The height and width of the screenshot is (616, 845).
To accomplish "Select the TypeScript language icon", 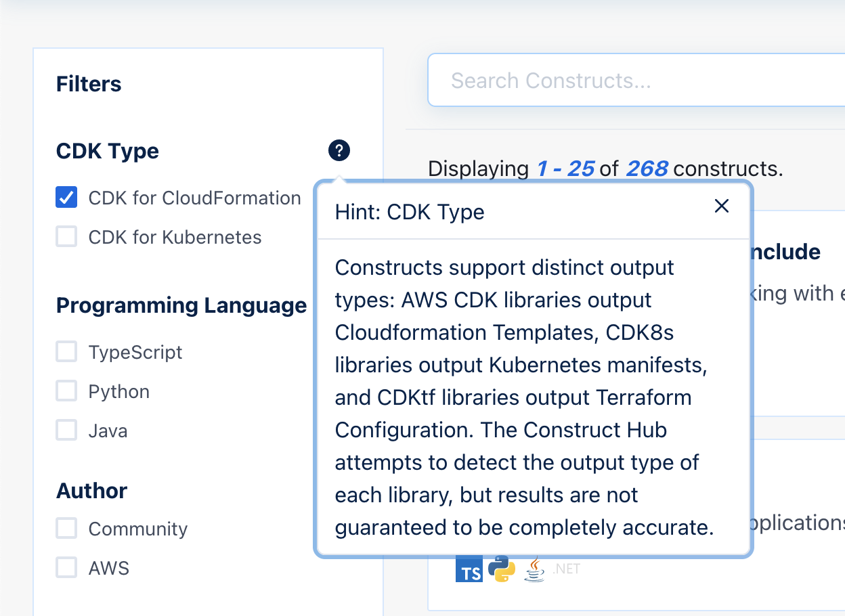I will [469, 569].
